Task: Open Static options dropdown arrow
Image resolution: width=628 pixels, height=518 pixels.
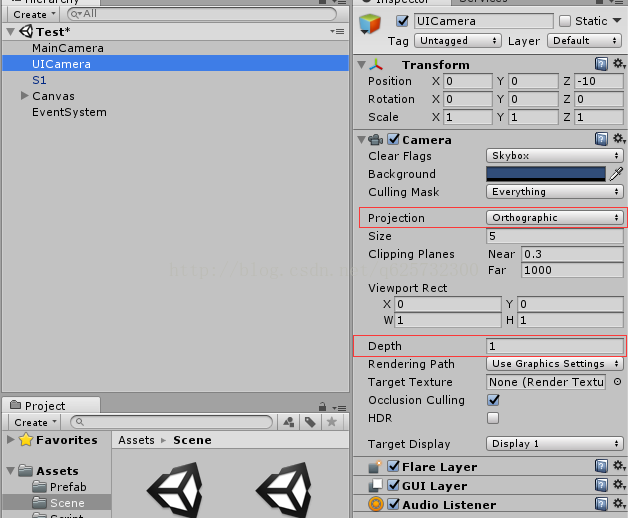Action: [617, 20]
